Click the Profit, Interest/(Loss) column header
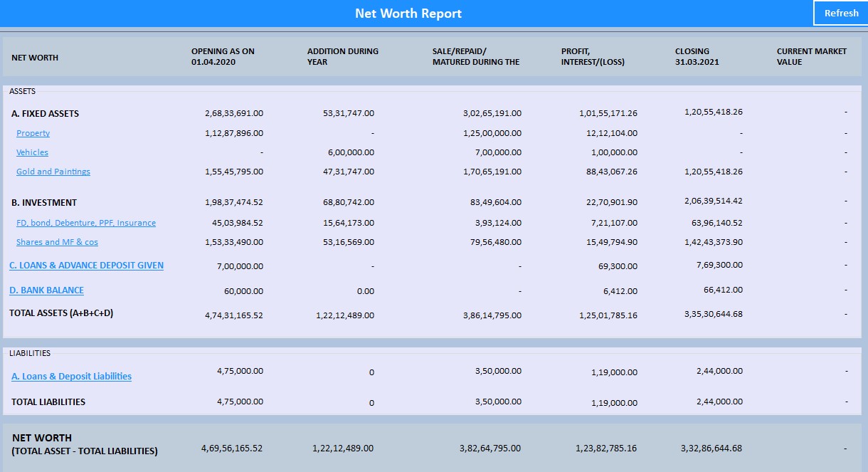Screen dimensions: 868x472 click(x=593, y=56)
